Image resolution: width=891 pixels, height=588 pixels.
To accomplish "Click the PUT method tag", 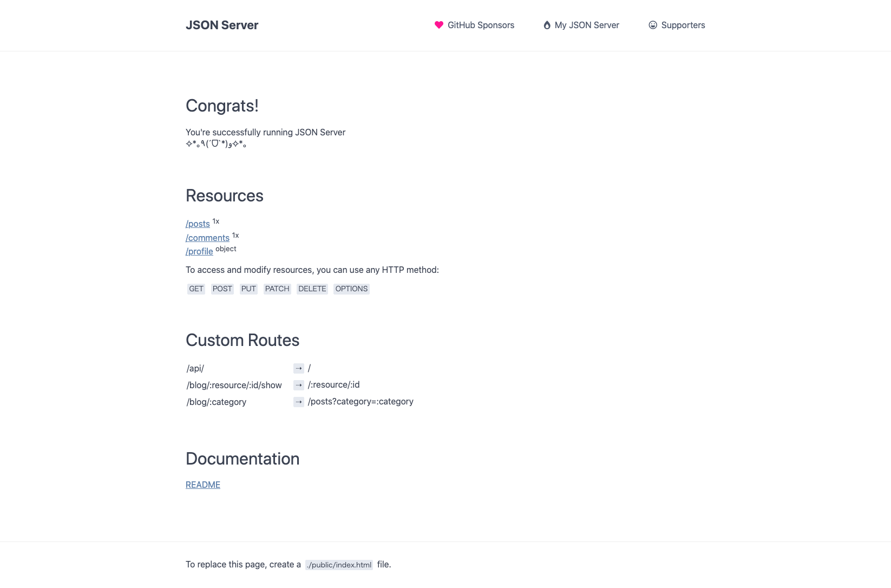I will click(x=248, y=289).
